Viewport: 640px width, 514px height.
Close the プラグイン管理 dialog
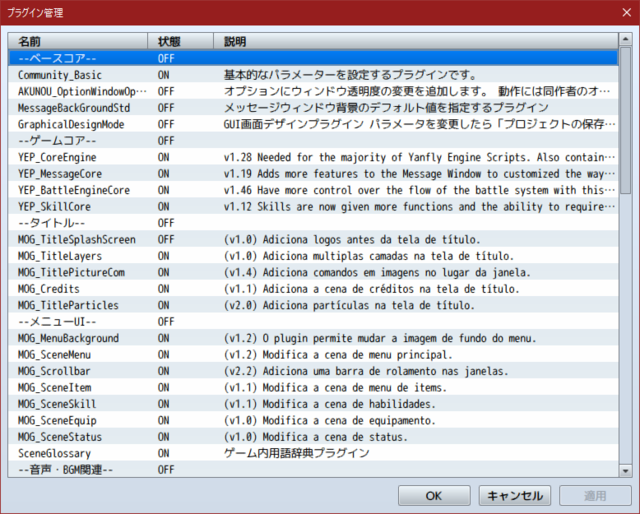point(627,13)
